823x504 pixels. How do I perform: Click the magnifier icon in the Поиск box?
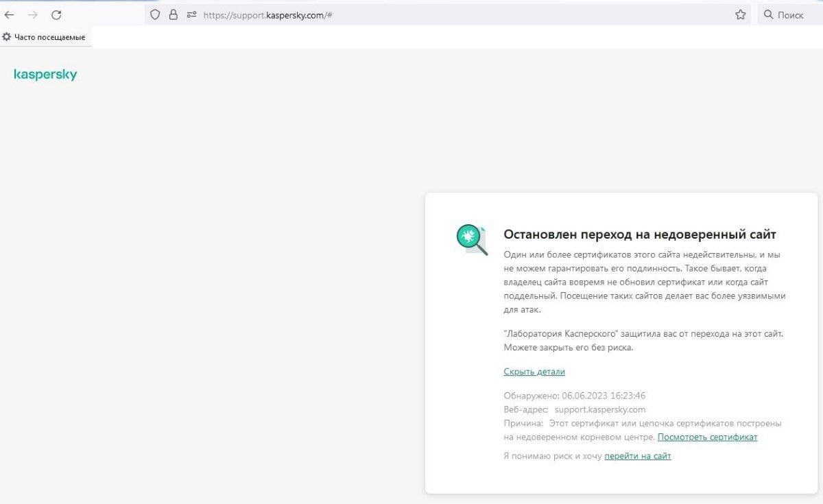click(768, 14)
